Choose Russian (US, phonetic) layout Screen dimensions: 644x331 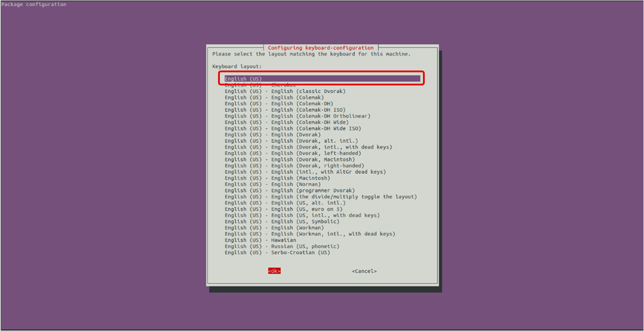282,246
